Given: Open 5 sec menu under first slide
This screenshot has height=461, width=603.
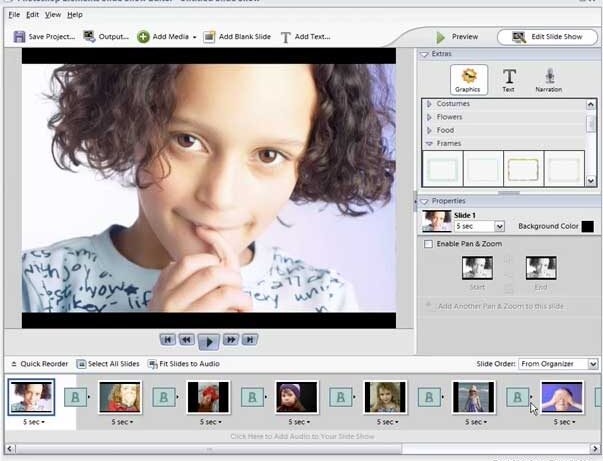Looking at the screenshot, I should [33, 422].
